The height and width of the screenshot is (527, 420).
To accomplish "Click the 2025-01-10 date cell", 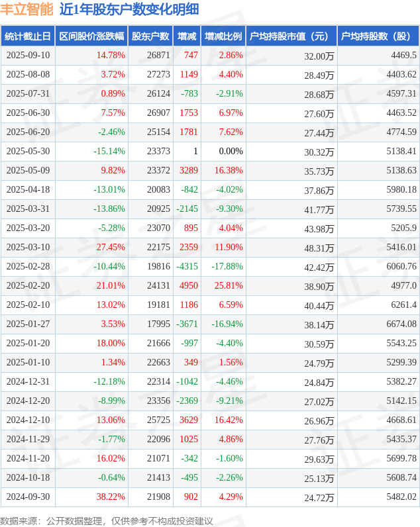I will coord(28,363).
